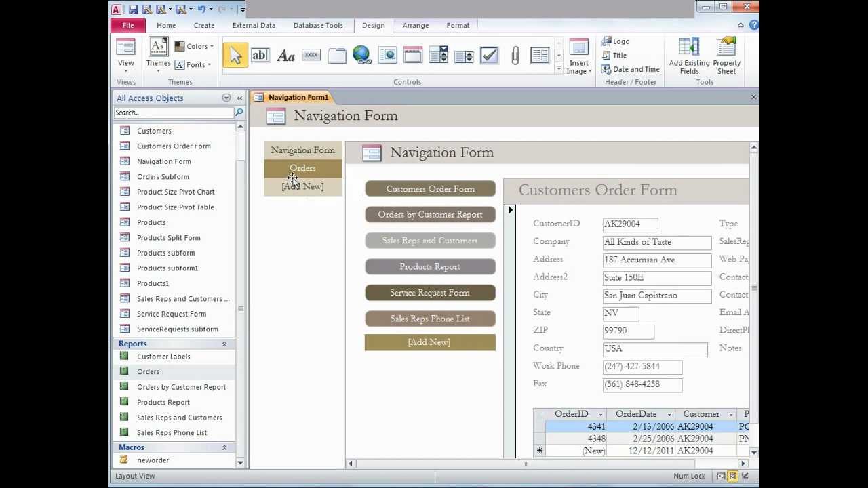Open OrderDate column filter dropdown

click(669, 414)
